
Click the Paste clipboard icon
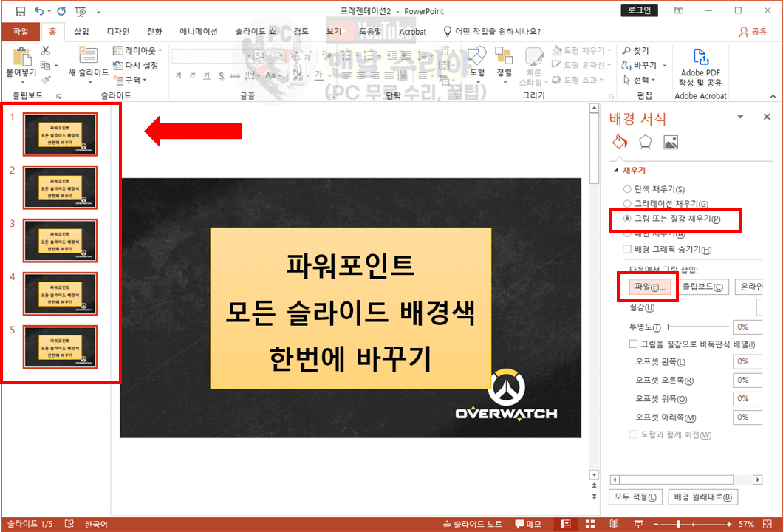pyautogui.click(x=21, y=57)
